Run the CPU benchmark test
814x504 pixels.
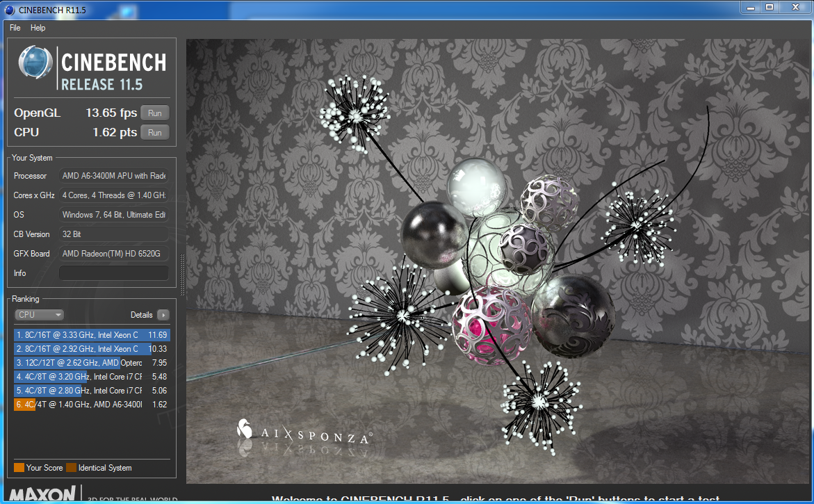tap(155, 132)
